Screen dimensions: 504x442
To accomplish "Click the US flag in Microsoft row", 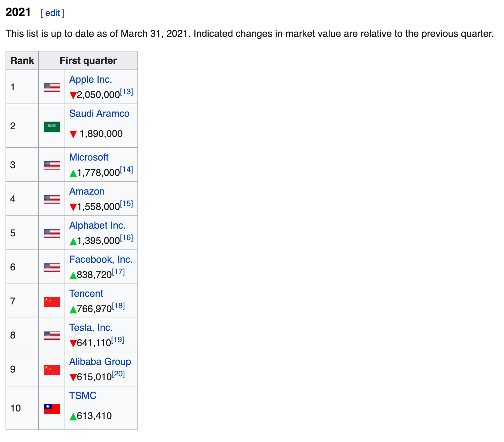I will (x=52, y=165).
